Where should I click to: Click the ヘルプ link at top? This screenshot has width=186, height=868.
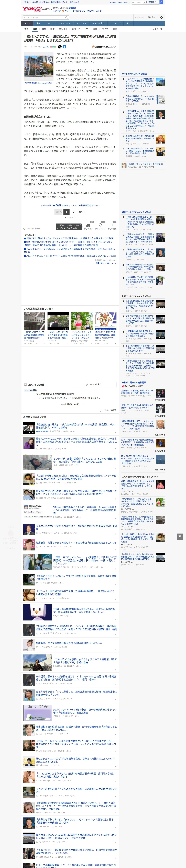coord(127,2)
